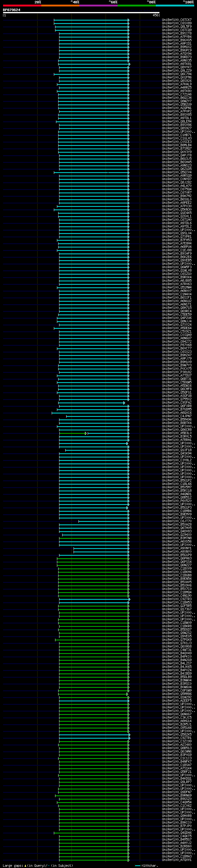The height and width of the screenshot is (868, 197).
Task: Select the query name BP079624
Action: (x=11, y=10)
